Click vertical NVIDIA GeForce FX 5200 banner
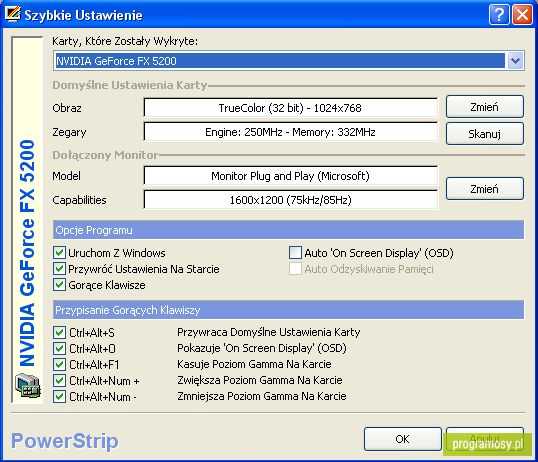This screenshot has width=538, height=462. click(x=27, y=253)
